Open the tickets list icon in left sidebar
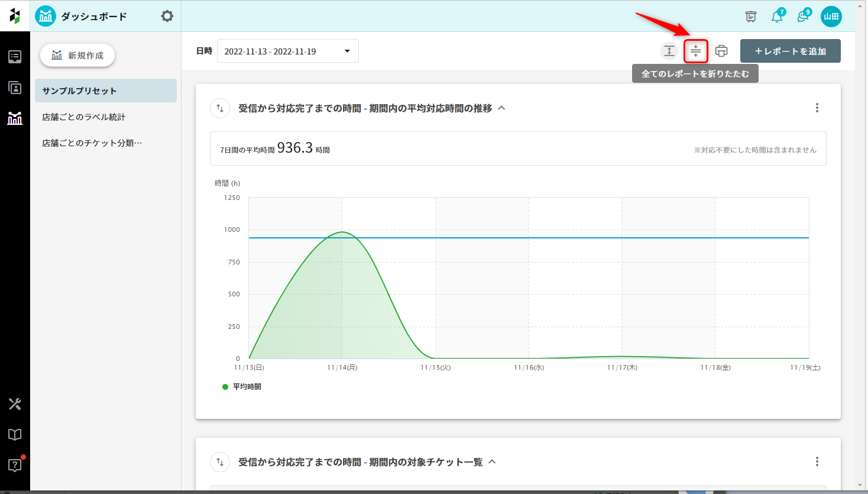 pos(15,57)
